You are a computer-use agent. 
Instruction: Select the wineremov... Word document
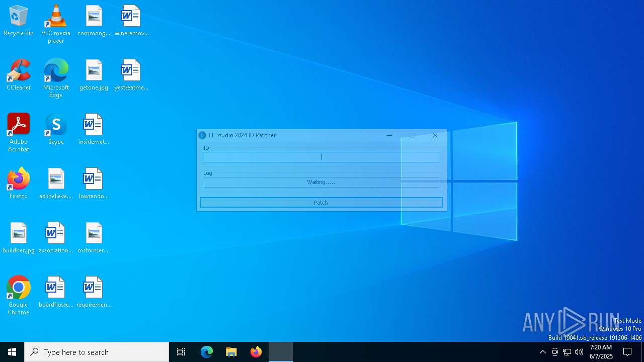[131, 21]
